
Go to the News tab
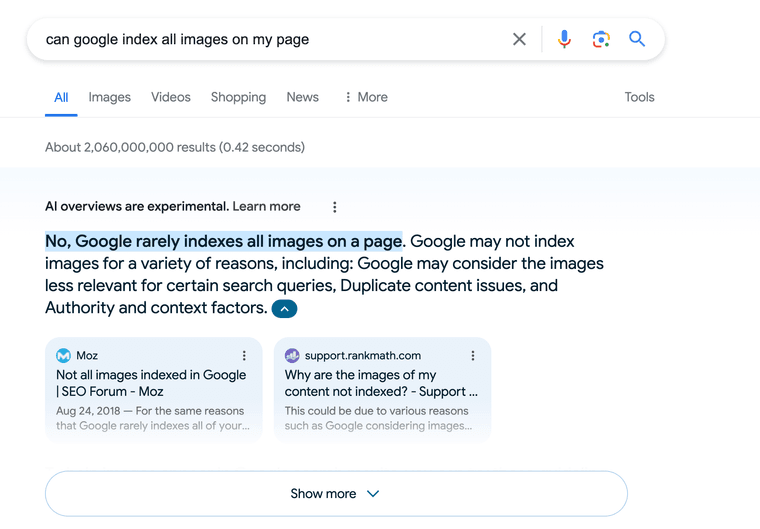click(302, 97)
